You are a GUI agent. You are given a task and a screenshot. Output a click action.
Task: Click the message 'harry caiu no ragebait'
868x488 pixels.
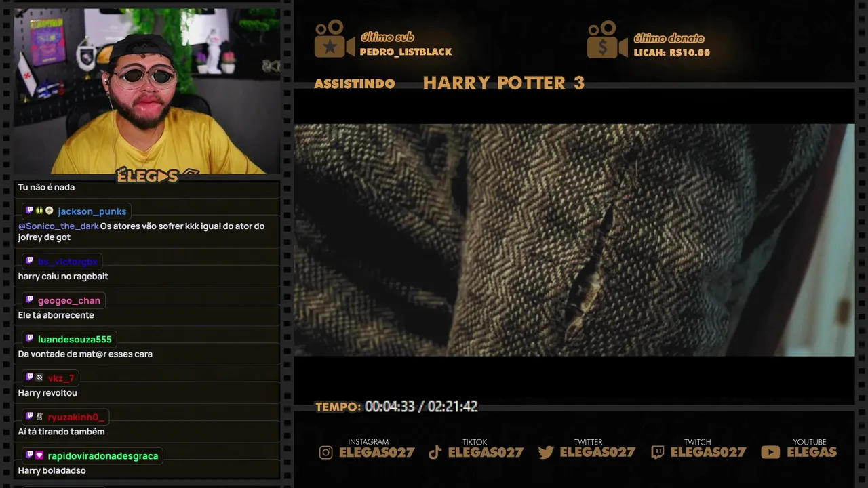[63, 277]
